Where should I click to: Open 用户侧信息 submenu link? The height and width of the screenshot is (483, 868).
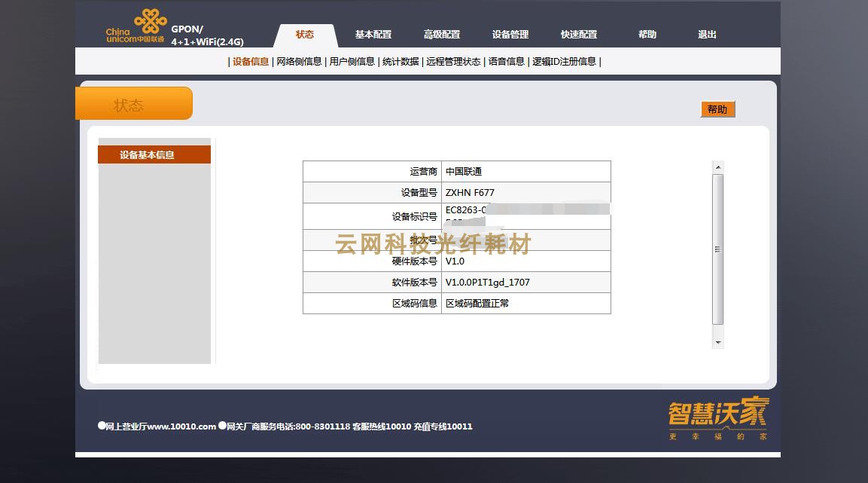point(352,62)
